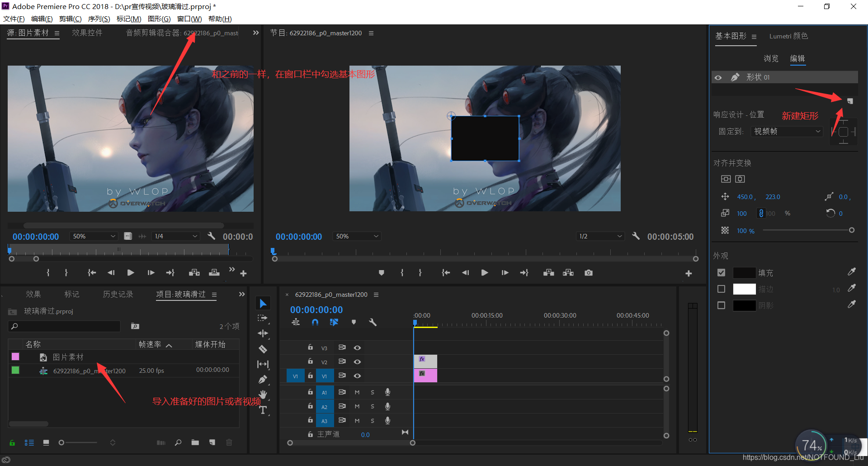This screenshot has width=868, height=466.
Task: Open 序列(S) menu
Action: (99, 19)
